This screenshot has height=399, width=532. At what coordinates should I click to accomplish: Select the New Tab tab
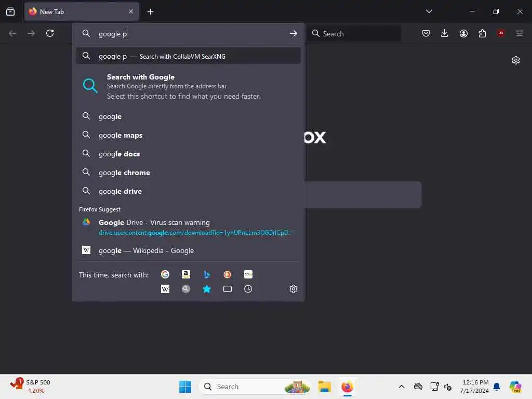click(82, 11)
